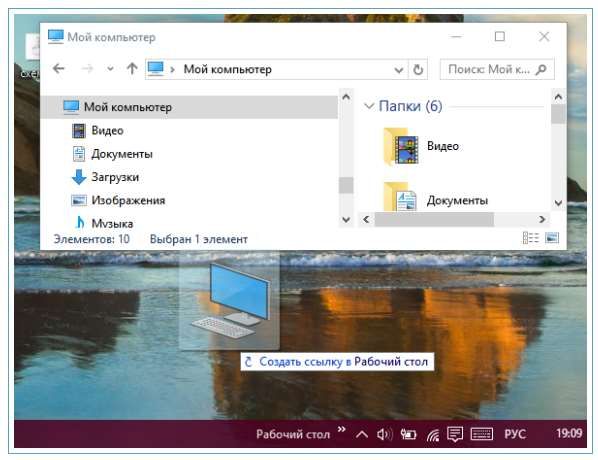The height and width of the screenshot is (460, 598).
Task: Go back with the left arrow button
Action: 59,69
